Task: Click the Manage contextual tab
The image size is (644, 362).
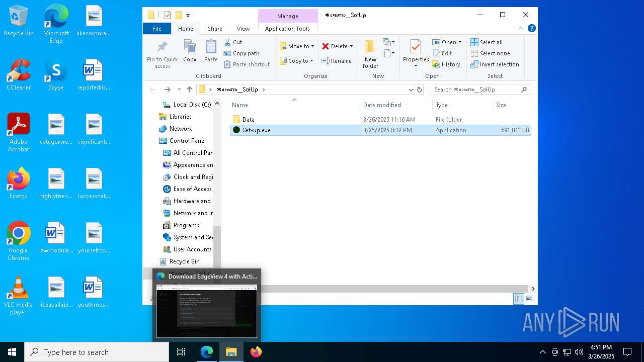Action: coord(288,16)
